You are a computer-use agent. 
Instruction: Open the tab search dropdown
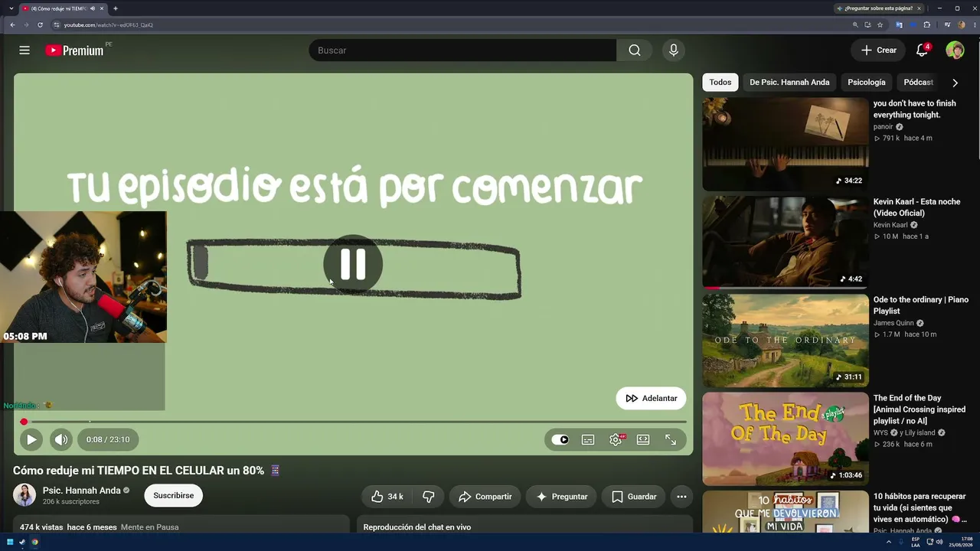[x=11, y=8]
